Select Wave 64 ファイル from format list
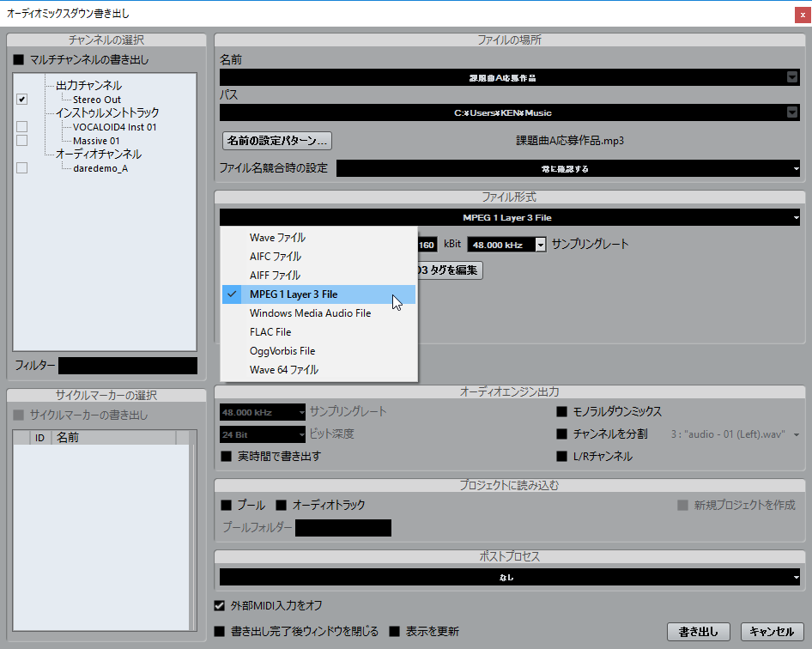Image resolution: width=812 pixels, height=649 pixels. [x=318, y=370]
